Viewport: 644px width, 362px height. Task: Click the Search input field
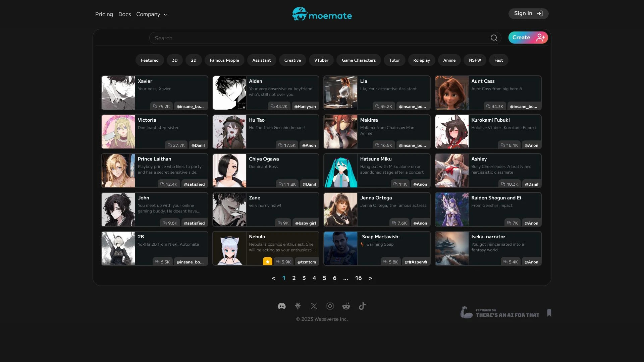pyautogui.click(x=319, y=38)
